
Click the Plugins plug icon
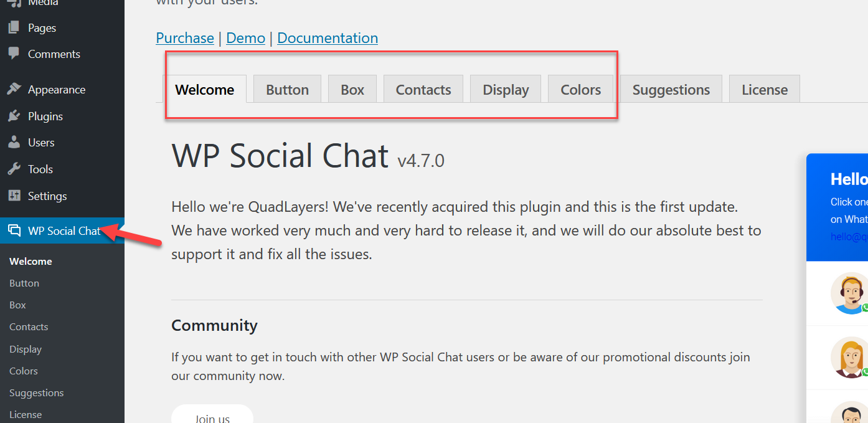pos(14,116)
